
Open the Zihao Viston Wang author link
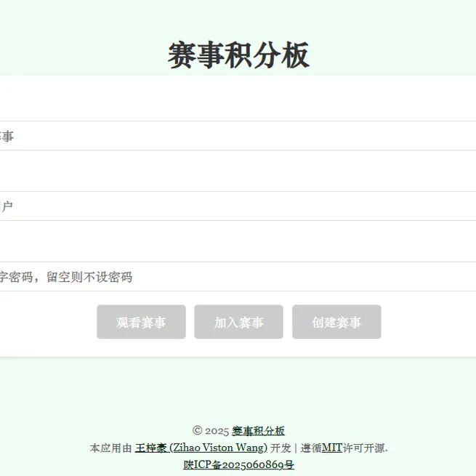click(201, 448)
